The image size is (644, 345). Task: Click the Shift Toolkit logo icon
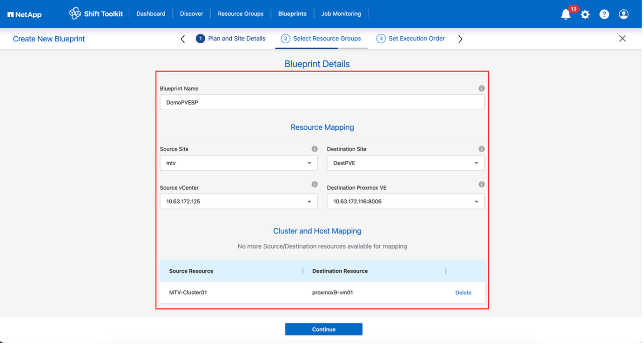75,13
